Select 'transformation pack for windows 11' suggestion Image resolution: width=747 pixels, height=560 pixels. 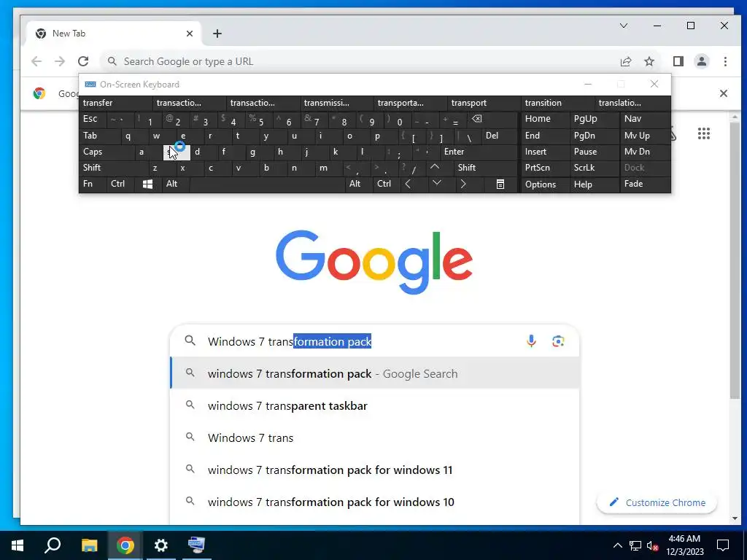375,470
